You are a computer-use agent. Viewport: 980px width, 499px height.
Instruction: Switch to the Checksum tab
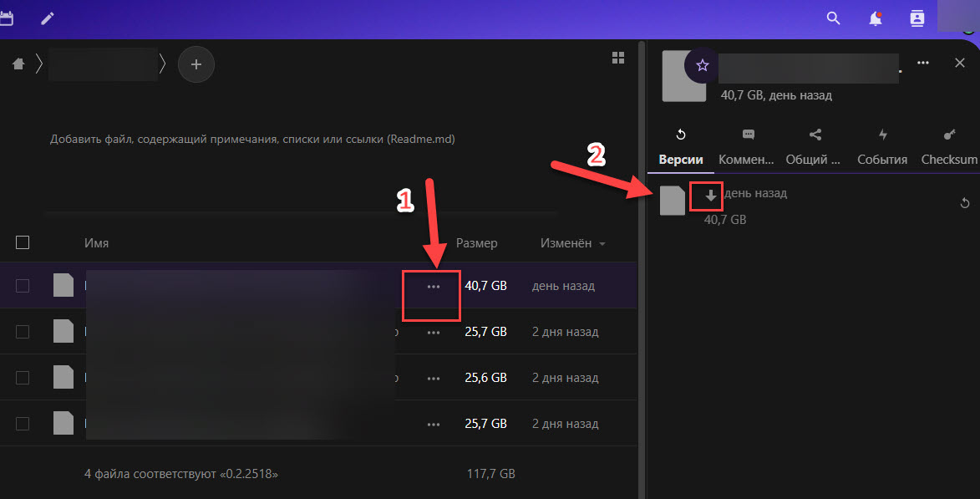(949, 148)
